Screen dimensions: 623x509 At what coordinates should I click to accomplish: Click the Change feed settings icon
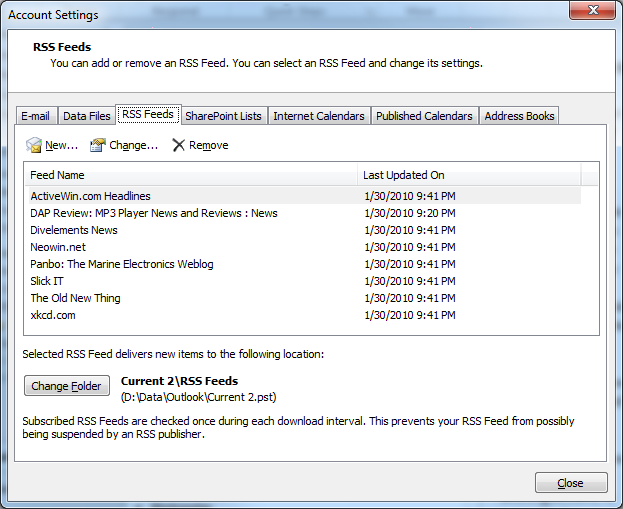pos(98,145)
